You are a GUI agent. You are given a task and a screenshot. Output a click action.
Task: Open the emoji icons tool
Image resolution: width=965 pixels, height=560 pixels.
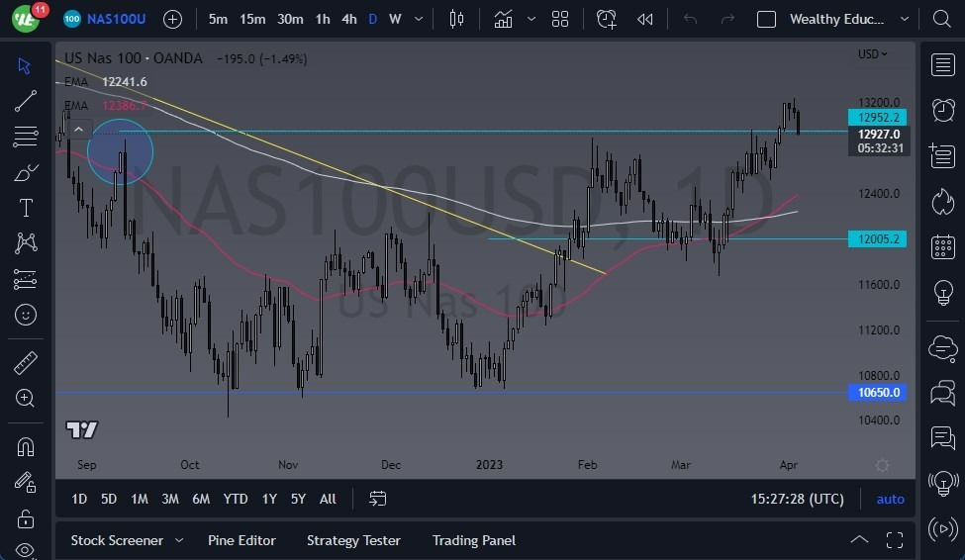(25, 315)
